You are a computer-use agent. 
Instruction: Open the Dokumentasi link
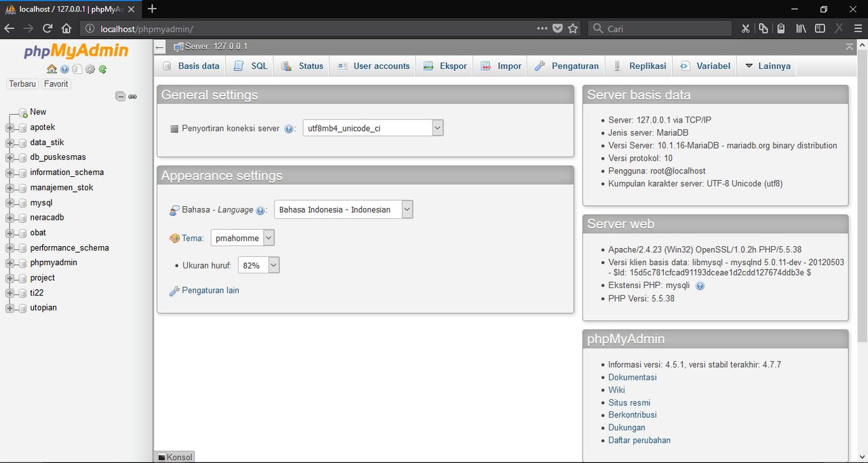pyautogui.click(x=632, y=377)
